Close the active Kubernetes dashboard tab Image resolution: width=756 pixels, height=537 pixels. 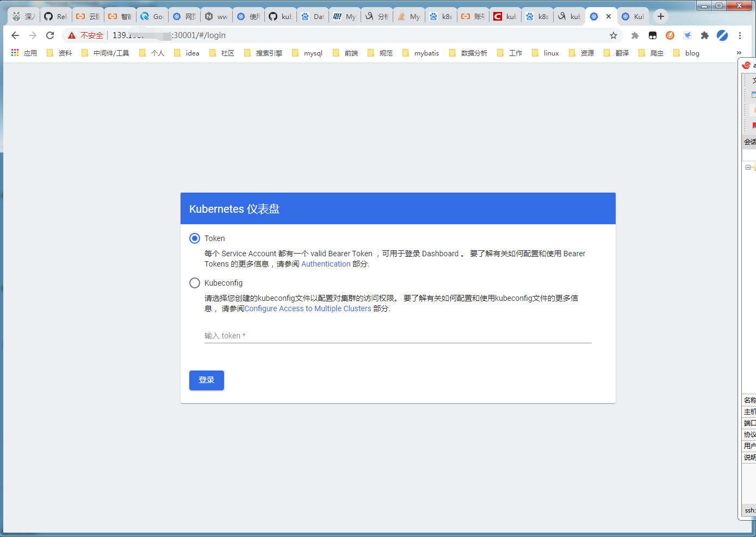[609, 16]
